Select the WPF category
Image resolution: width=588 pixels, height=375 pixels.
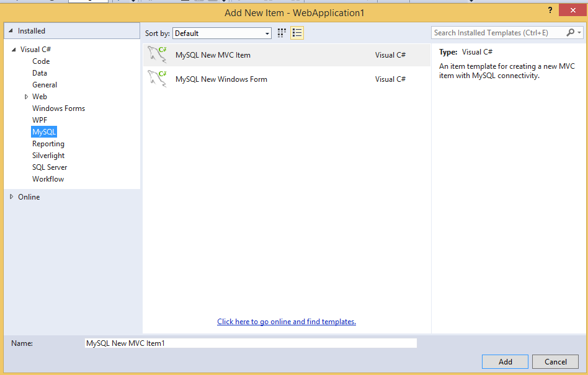pyautogui.click(x=40, y=120)
